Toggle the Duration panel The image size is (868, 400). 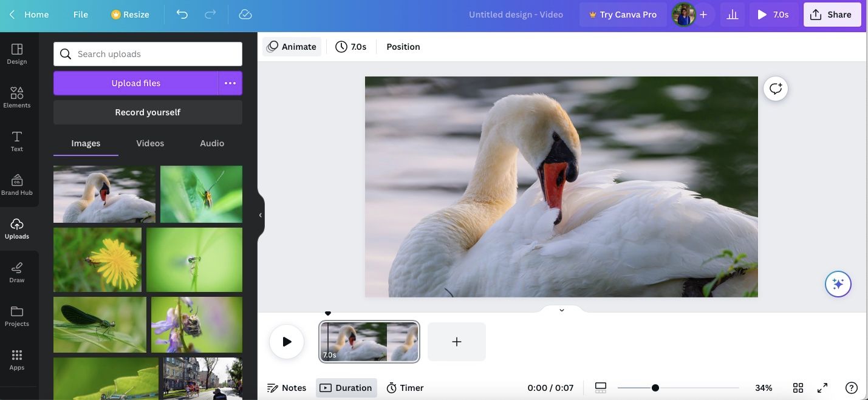pyautogui.click(x=346, y=387)
